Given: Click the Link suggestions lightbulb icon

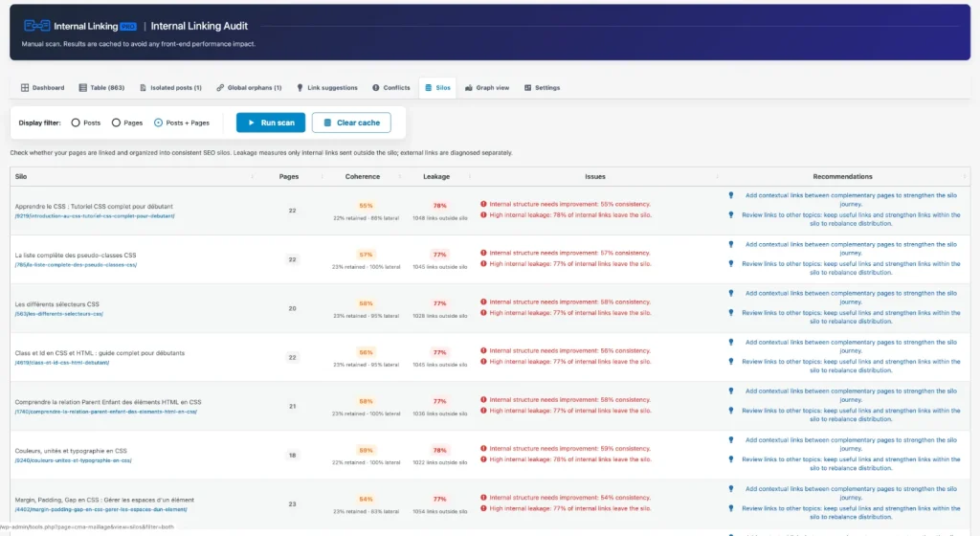Looking at the screenshot, I should pyautogui.click(x=300, y=88).
